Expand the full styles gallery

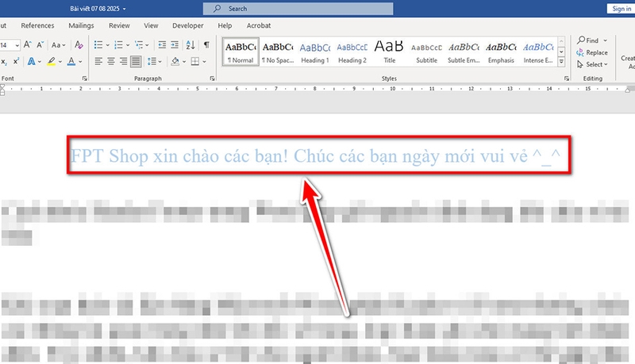[561, 62]
